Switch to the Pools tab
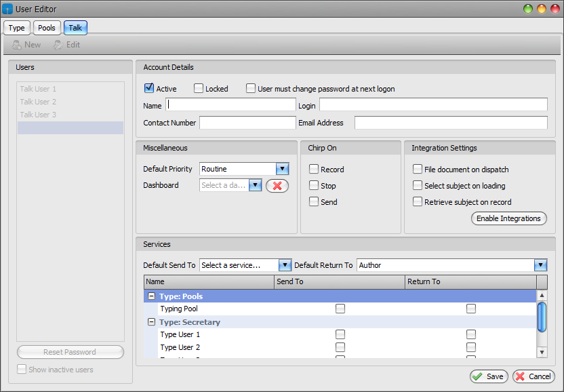This screenshot has width=564, height=392. tap(47, 28)
